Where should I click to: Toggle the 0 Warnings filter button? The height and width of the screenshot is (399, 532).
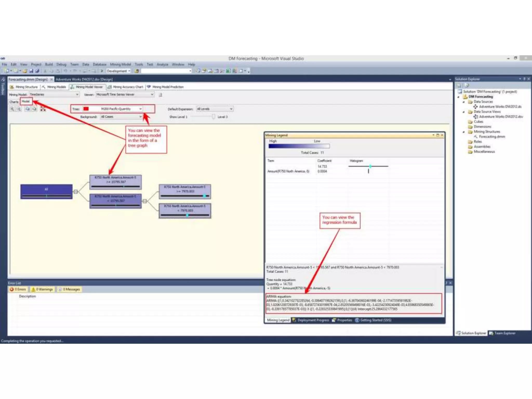(42, 289)
